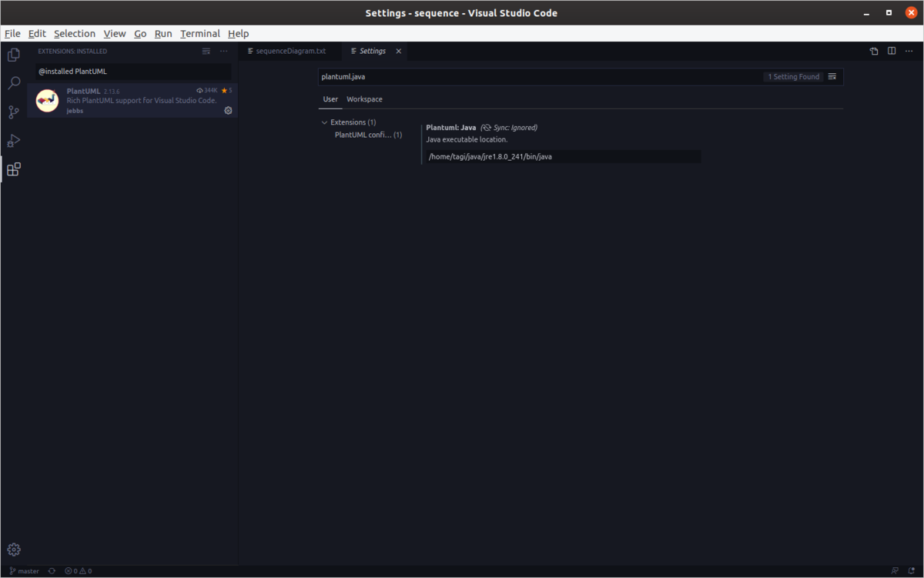The image size is (924, 578).
Task: Close the Settings editor tab
Action: coord(399,52)
